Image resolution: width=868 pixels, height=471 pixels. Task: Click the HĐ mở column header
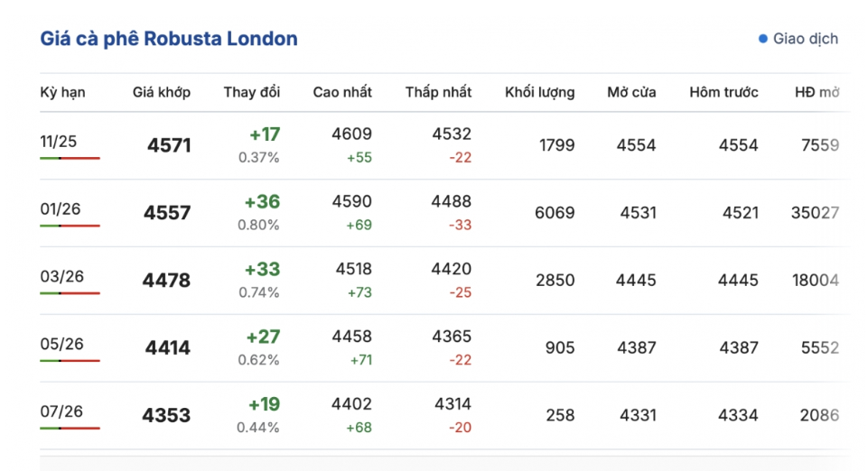click(817, 92)
